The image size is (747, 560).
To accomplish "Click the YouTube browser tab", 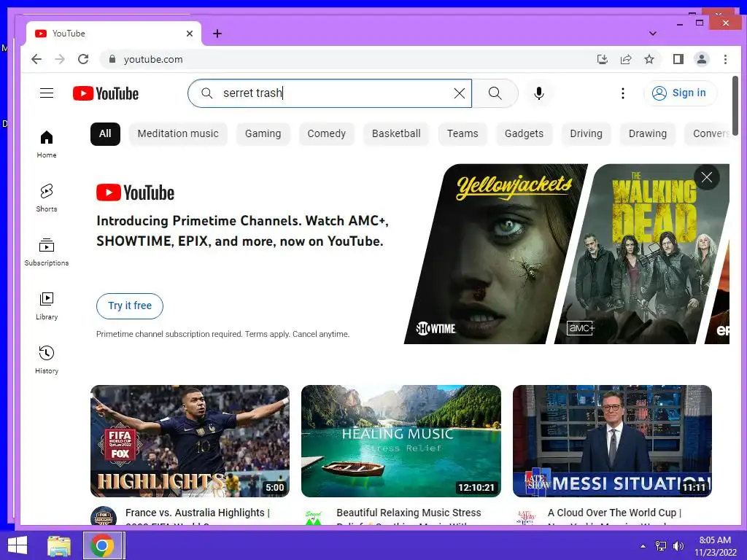I will [x=113, y=34].
